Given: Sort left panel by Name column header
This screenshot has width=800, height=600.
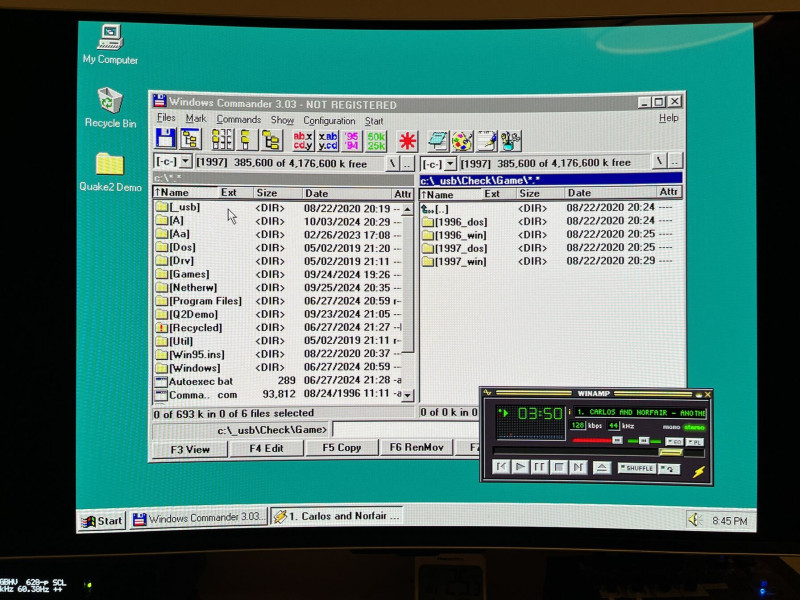Looking at the screenshot, I should pos(185,192).
